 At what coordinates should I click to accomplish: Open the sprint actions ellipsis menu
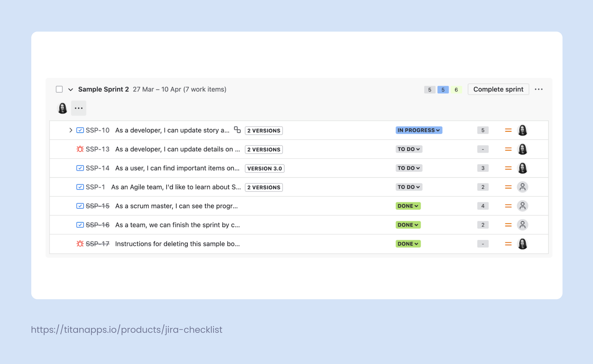click(x=539, y=89)
